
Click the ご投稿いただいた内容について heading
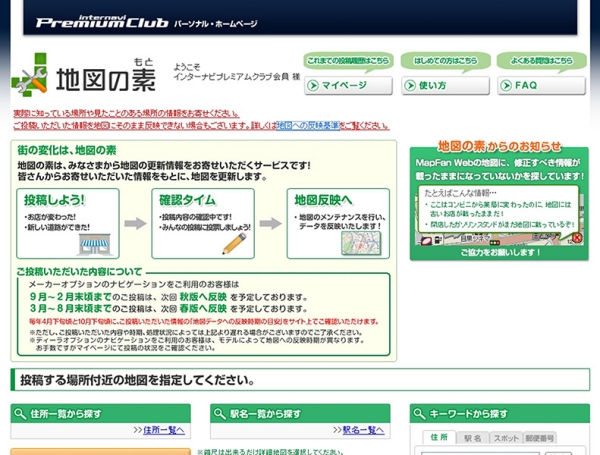click(79, 272)
